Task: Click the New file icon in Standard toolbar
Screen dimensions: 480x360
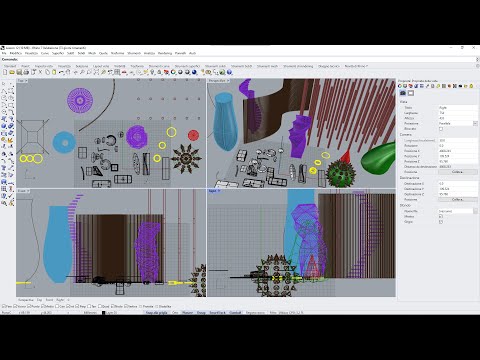Action: coord(5,72)
